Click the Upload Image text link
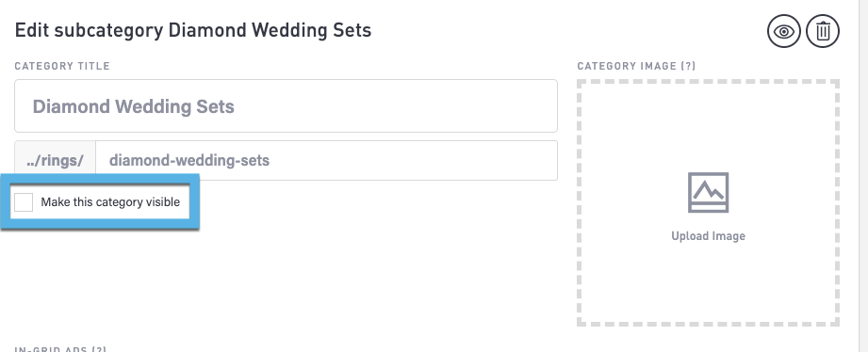The width and height of the screenshot is (868, 352). 708,236
